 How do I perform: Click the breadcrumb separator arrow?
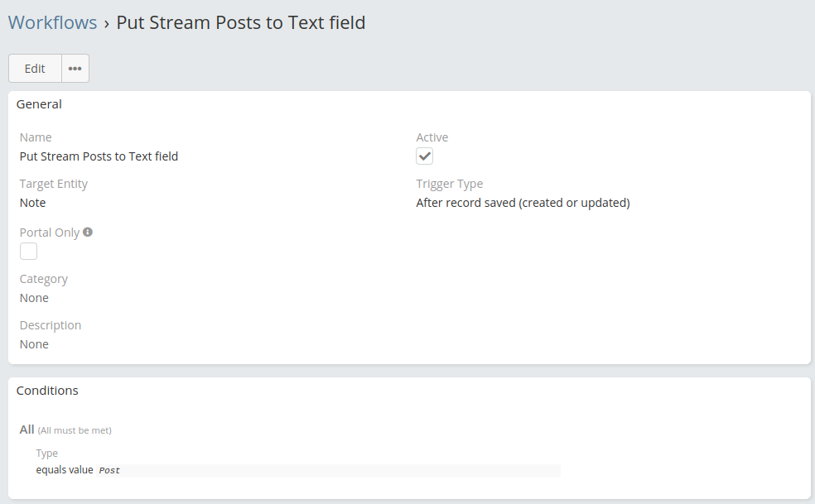pyautogui.click(x=107, y=23)
